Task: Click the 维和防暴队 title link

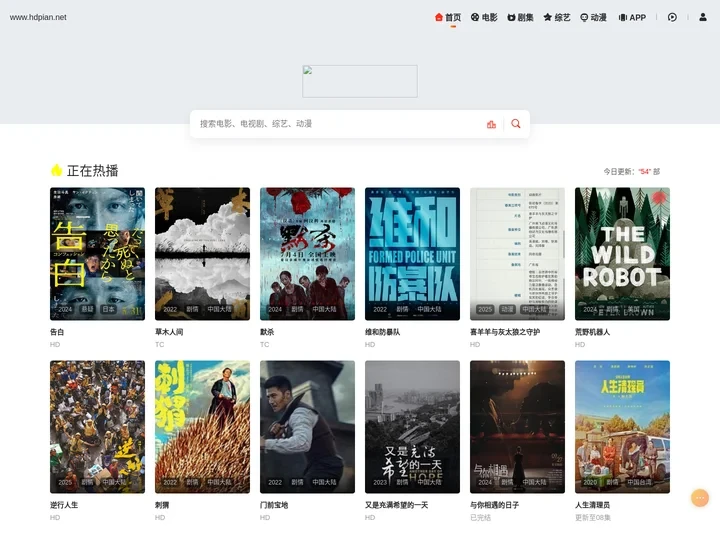Action: (382, 332)
